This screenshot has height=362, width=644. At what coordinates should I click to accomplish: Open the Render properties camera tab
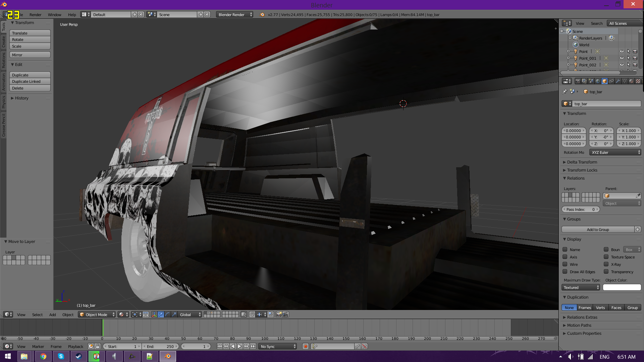[578, 81]
